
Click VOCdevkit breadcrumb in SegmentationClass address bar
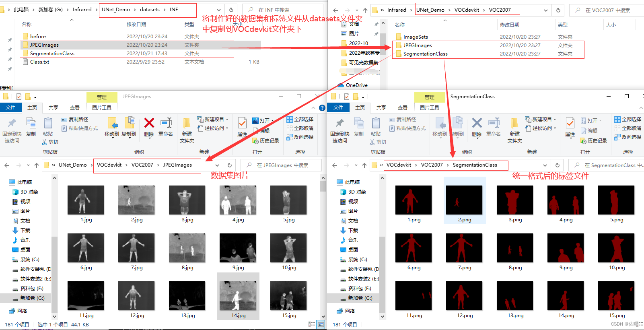click(399, 165)
